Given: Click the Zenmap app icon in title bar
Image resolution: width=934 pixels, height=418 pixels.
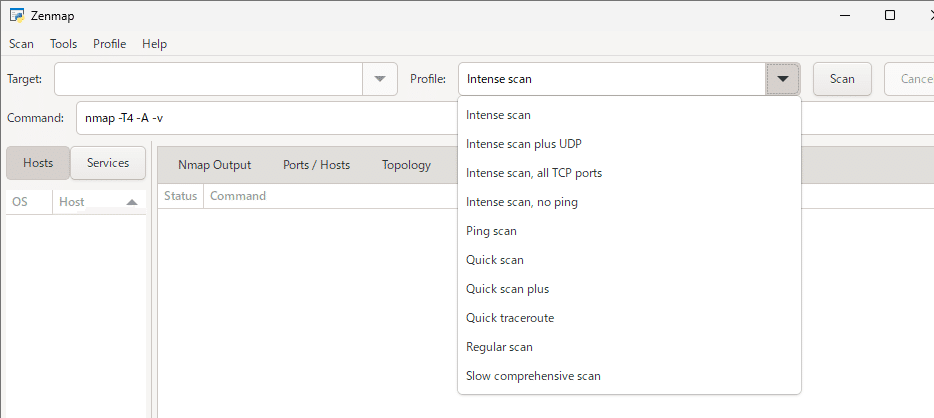Looking at the screenshot, I should 16,16.
